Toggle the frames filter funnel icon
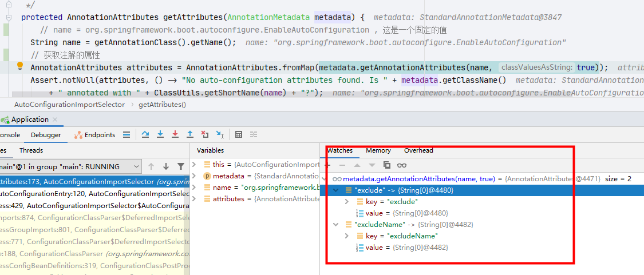The image size is (644, 275). point(181,166)
